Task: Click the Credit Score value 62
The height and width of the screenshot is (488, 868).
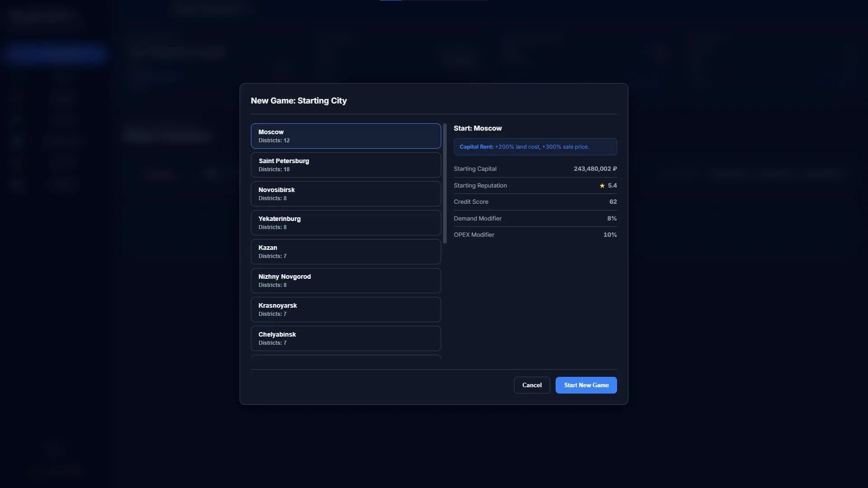Action: 613,202
